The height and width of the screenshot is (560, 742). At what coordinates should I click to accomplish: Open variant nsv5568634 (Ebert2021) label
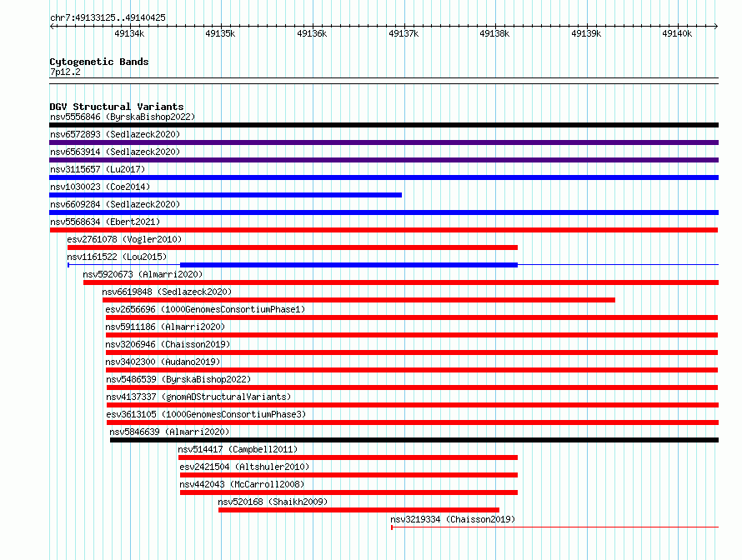pos(105,222)
